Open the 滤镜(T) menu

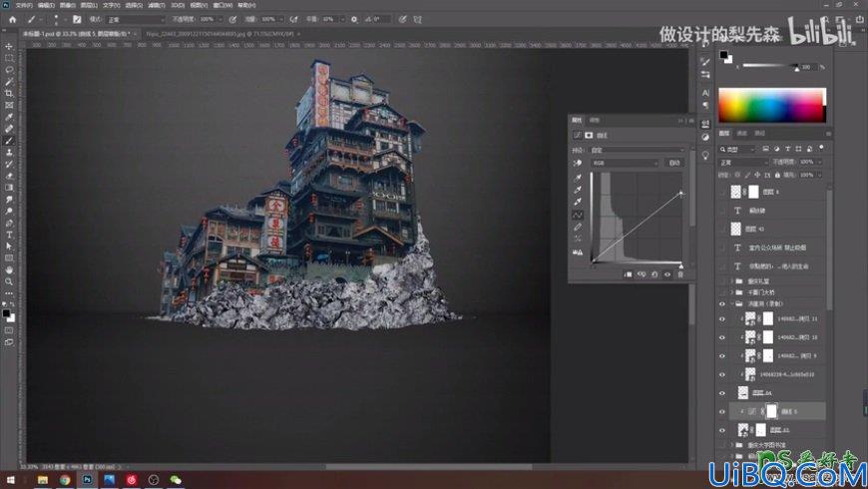point(156,5)
